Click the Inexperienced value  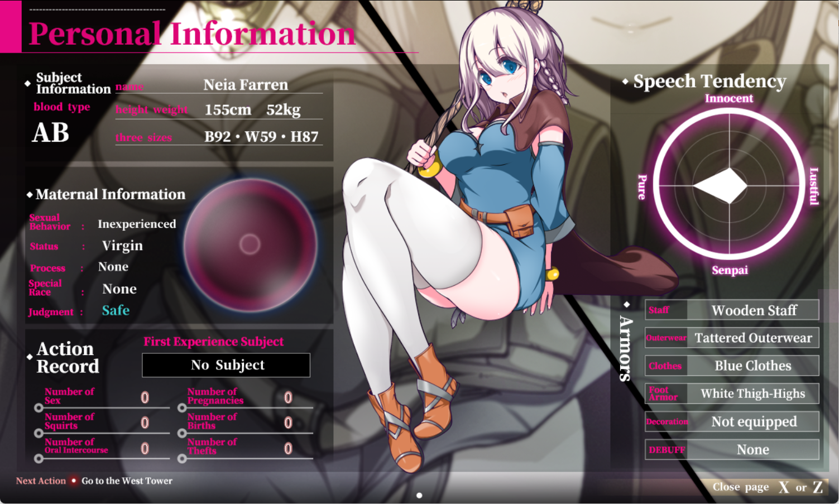point(137,224)
